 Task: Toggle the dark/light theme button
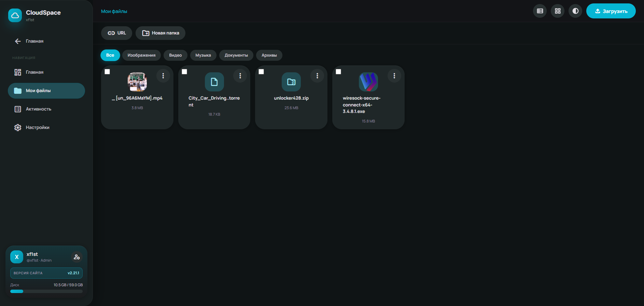coord(575,11)
